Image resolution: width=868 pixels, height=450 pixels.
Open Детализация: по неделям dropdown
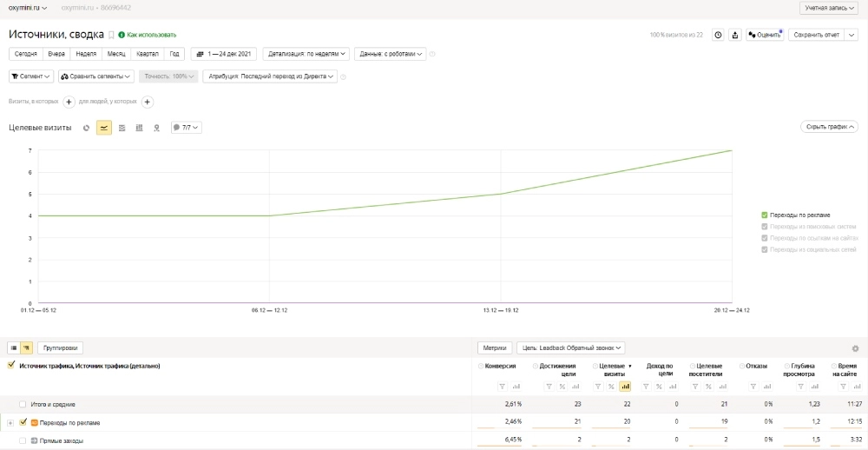pyautogui.click(x=306, y=55)
